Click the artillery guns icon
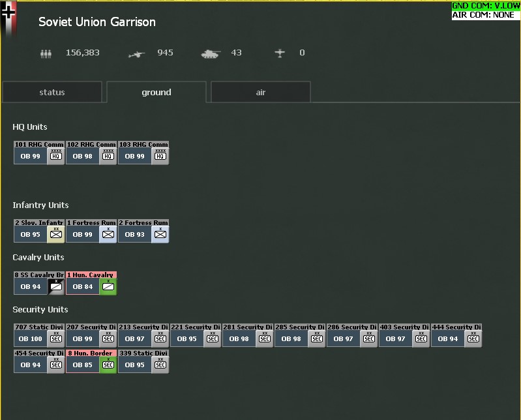 [136, 54]
